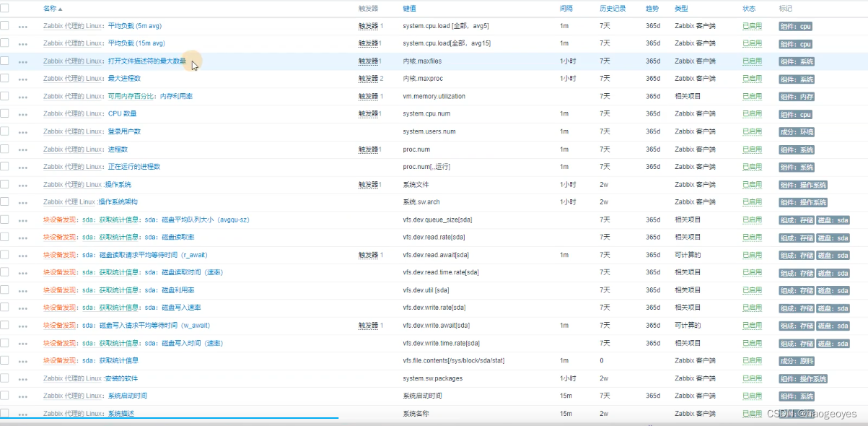Show the ellipsis menu for 正在运行的进程数

pyautogui.click(x=23, y=168)
